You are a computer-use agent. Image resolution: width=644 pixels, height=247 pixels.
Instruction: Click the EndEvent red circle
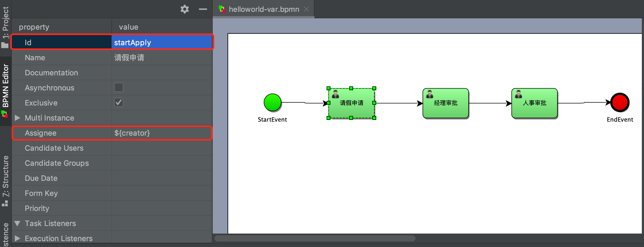coord(620,103)
